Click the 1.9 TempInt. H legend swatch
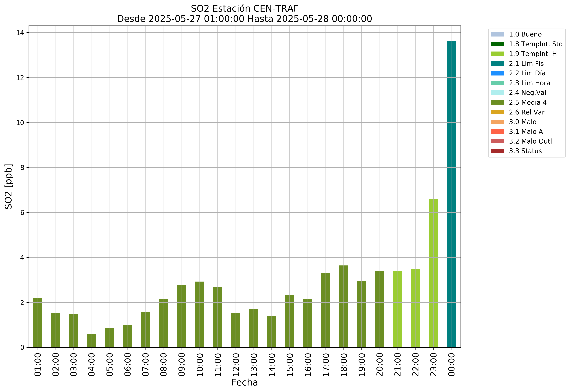This screenshot has height=392, width=570. [x=497, y=54]
